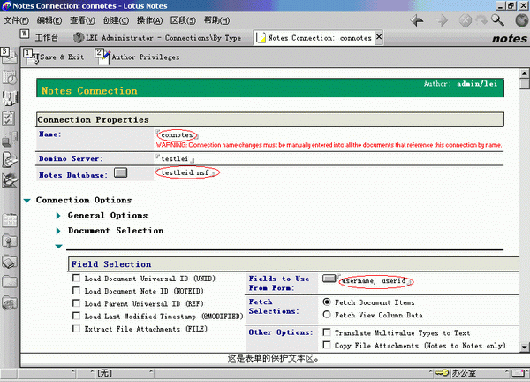Open the seventh-from-bottom... favorites folder with person icon
The image size is (530, 382).
[9, 241]
